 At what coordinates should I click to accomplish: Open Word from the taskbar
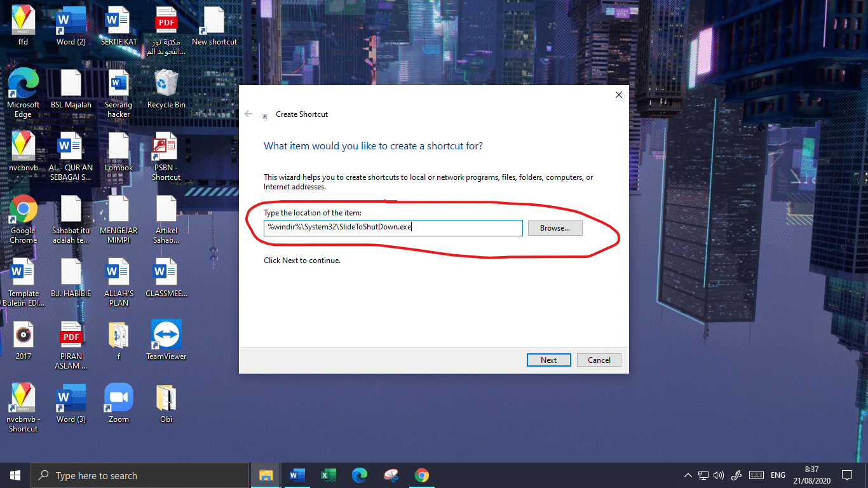coord(297,475)
